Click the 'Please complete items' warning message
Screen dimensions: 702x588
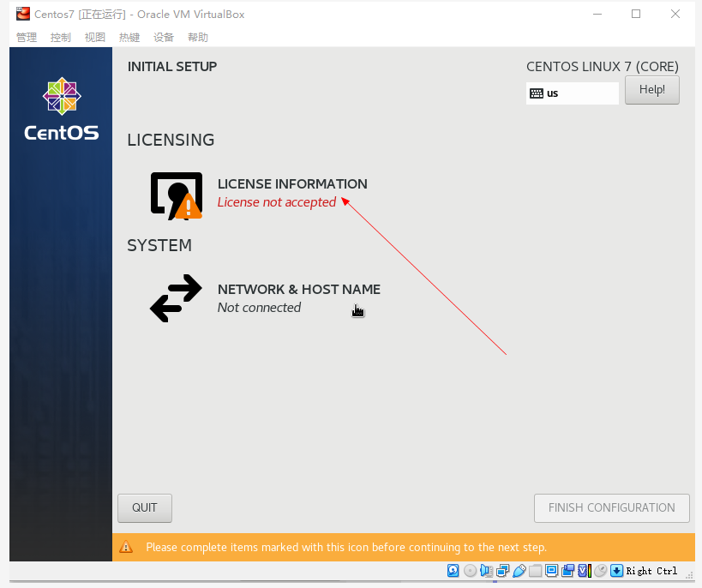(x=346, y=547)
